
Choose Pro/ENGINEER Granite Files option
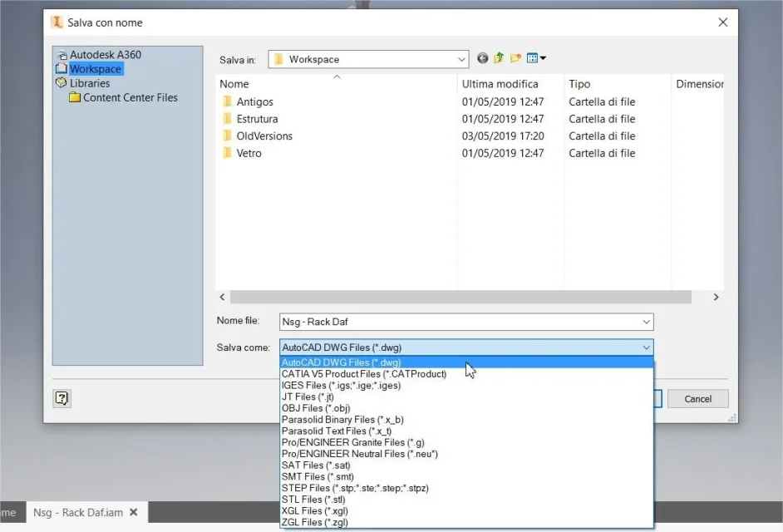point(466,442)
